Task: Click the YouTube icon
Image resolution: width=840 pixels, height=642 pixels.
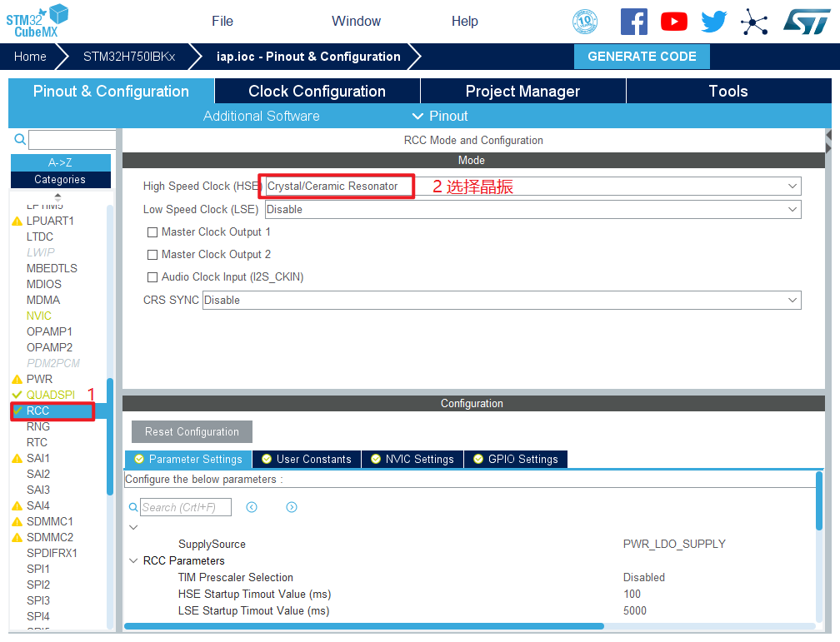Action: [674, 22]
